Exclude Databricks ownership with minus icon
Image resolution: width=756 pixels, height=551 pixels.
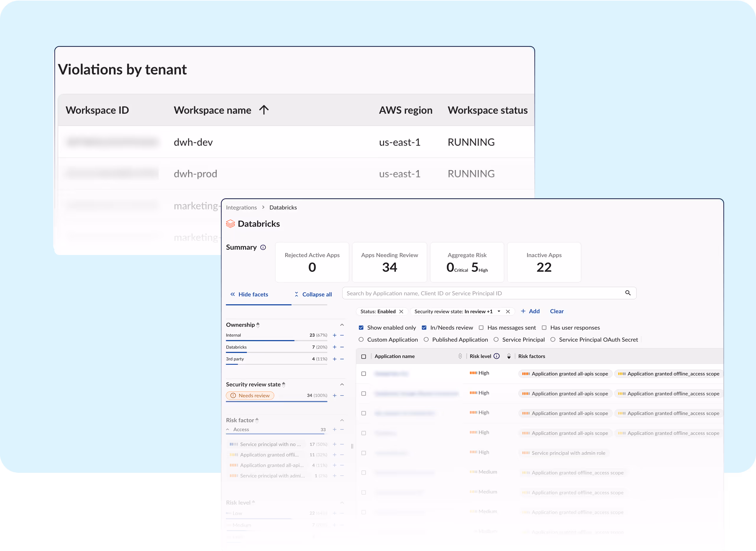342,347
